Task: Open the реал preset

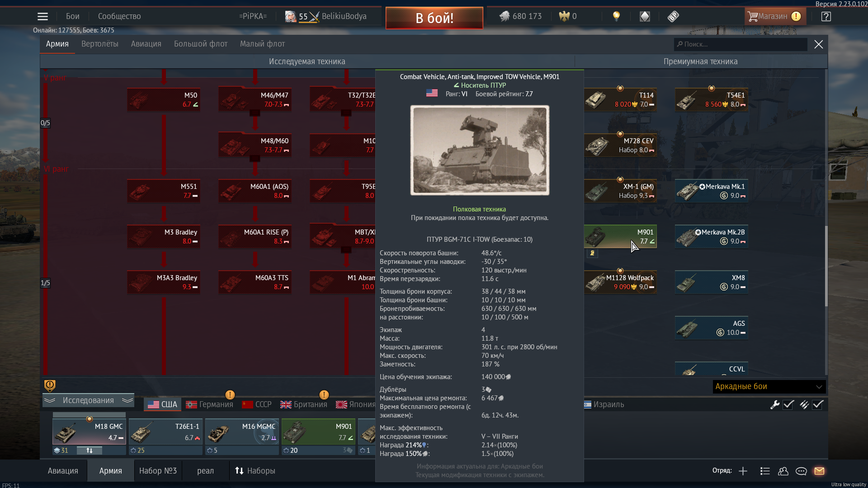Action: tap(205, 471)
